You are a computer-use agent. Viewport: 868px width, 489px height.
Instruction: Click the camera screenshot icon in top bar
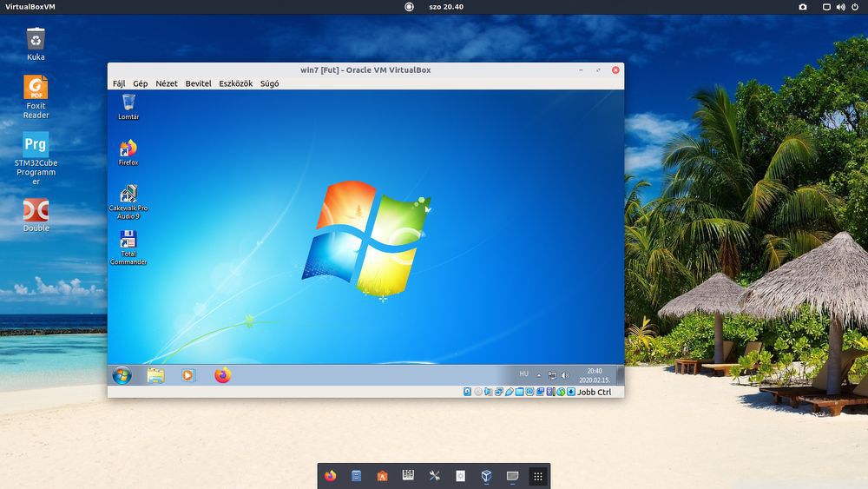[x=803, y=7]
